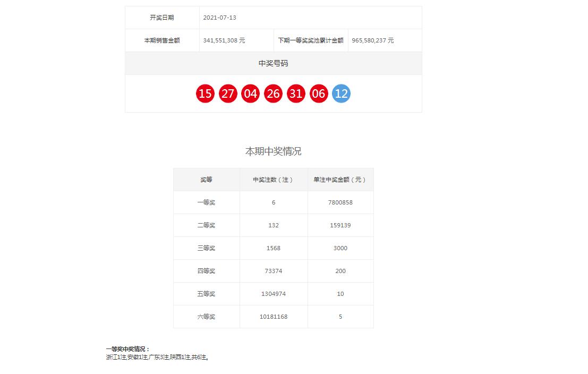Screen dimensions: 588x374
Task: Click the red ball number 27
Action: 228,93
